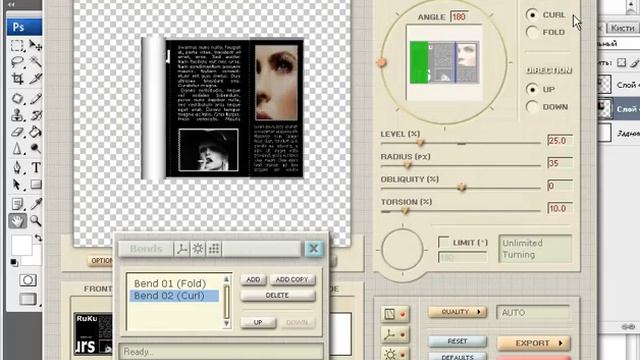Image resolution: width=640 pixels, height=360 pixels.
Task: Click the LEVEL value field 25.0
Action: 560,141
